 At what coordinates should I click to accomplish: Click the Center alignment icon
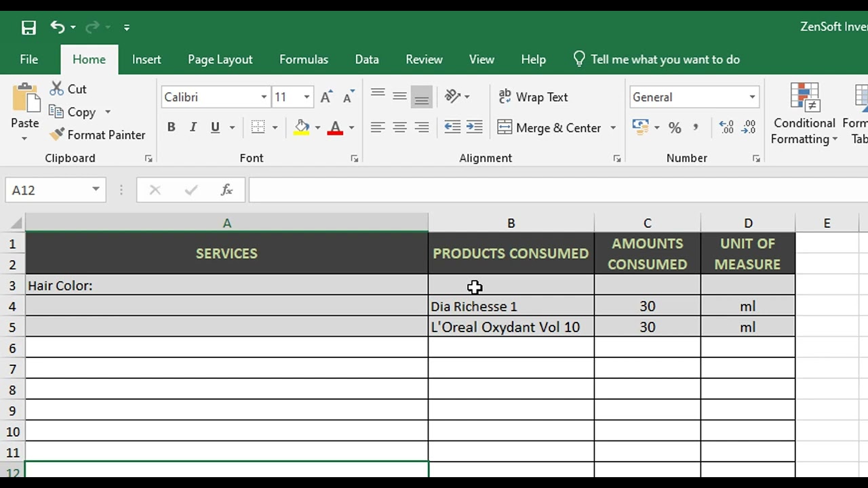[399, 127]
